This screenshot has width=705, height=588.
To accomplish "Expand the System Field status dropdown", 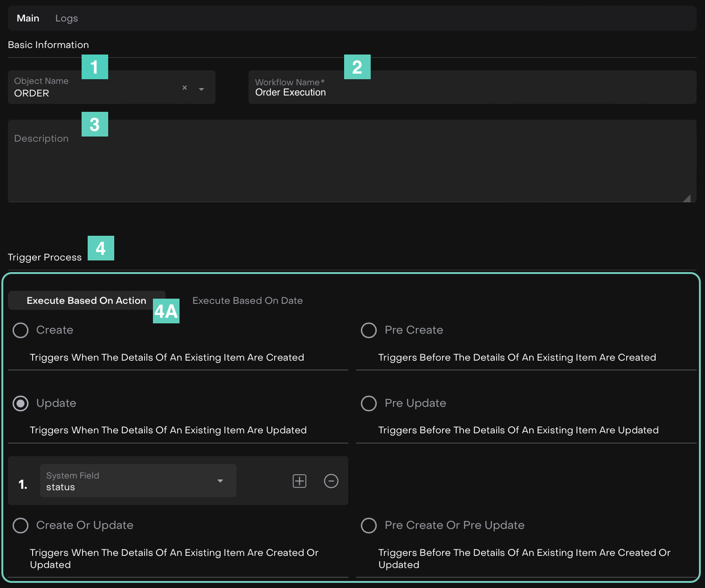I will point(220,481).
